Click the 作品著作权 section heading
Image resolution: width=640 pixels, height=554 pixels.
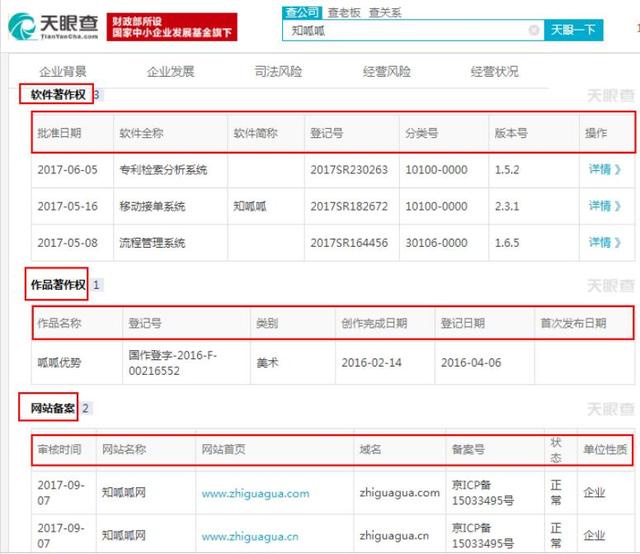pos(58,285)
